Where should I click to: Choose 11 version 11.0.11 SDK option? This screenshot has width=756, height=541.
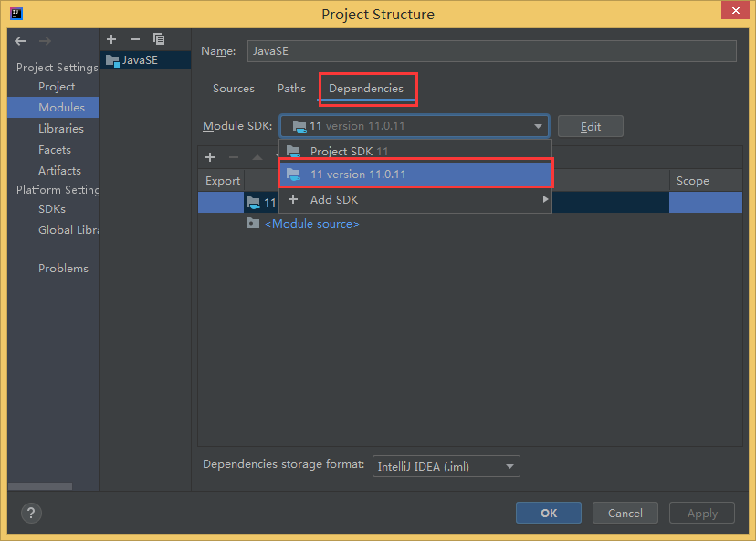point(415,174)
